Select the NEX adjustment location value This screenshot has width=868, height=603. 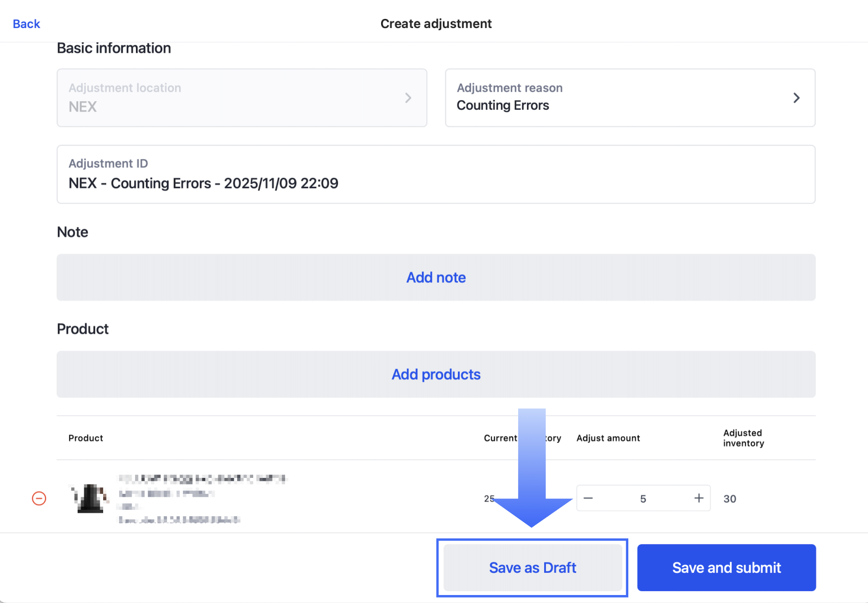coord(83,107)
